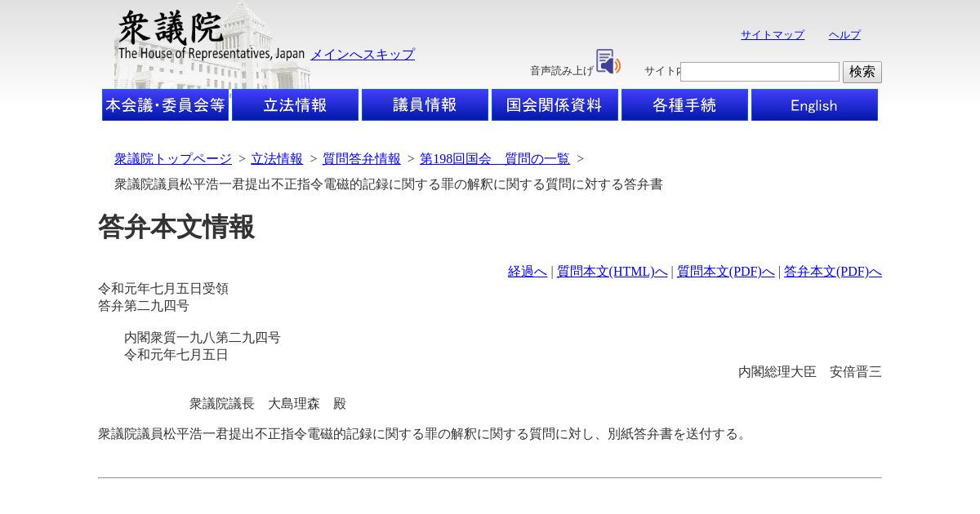The image size is (980, 514).
Task: Open the 立法情報 navigation tab
Action: pos(295,105)
